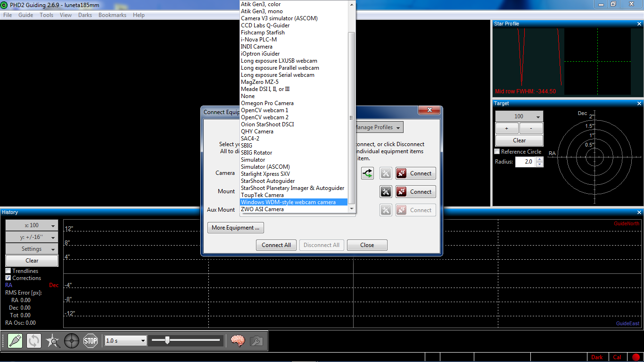Open the Tools menu

46,15
